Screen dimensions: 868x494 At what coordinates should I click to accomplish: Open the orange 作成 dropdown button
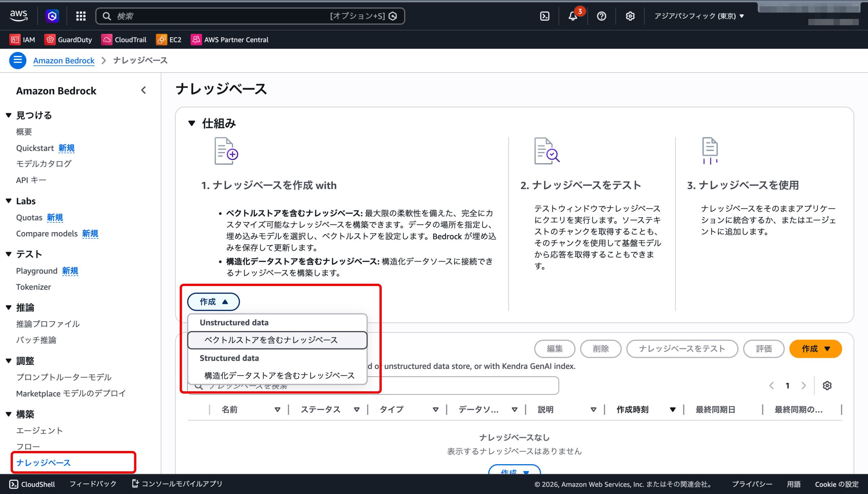tap(815, 349)
